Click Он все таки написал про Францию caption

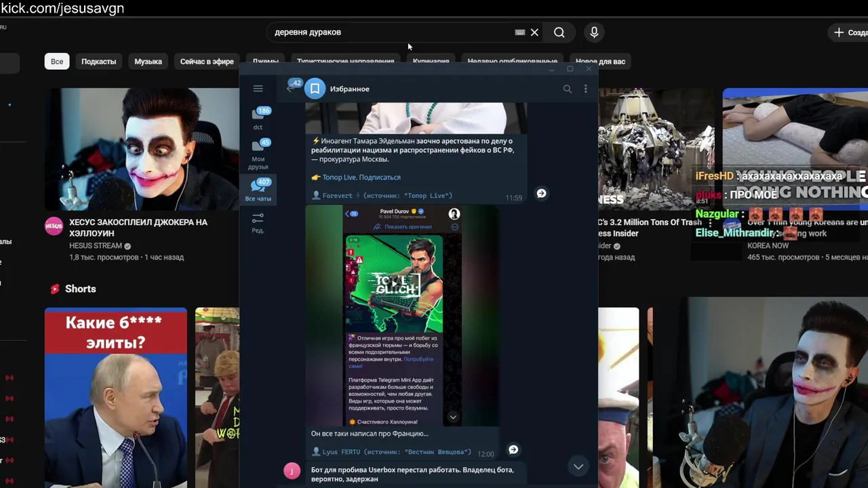coord(370,434)
